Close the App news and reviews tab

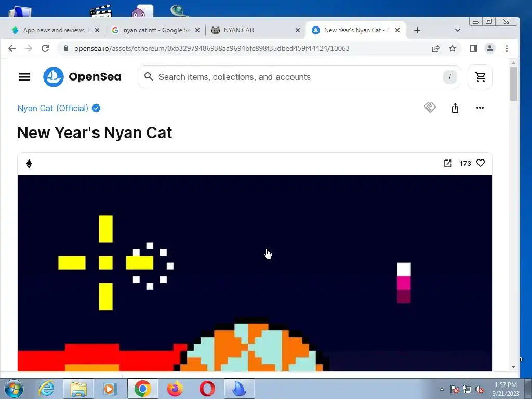click(x=97, y=30)
